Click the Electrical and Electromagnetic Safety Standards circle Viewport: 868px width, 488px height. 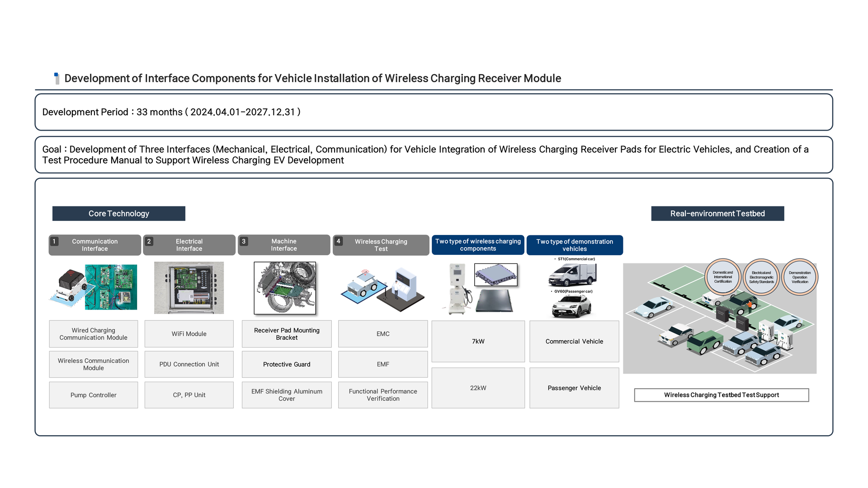click(x=761, y=277)
